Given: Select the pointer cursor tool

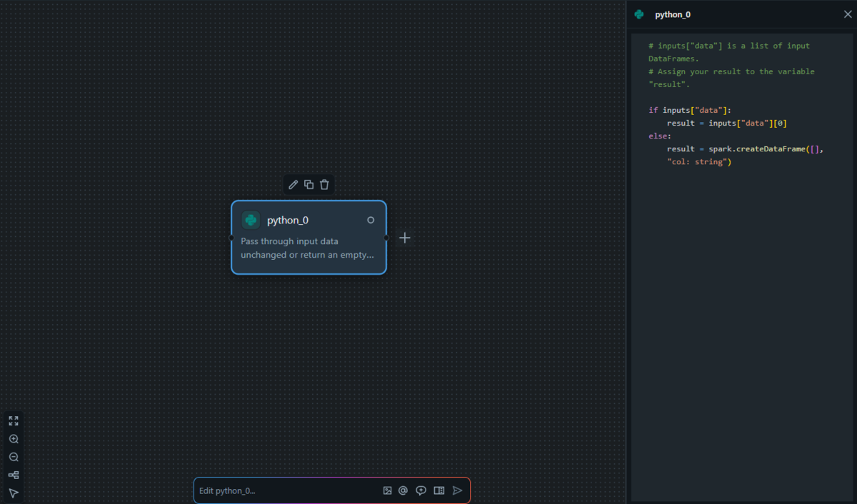Looking at the screenshot, I should 14,493.
